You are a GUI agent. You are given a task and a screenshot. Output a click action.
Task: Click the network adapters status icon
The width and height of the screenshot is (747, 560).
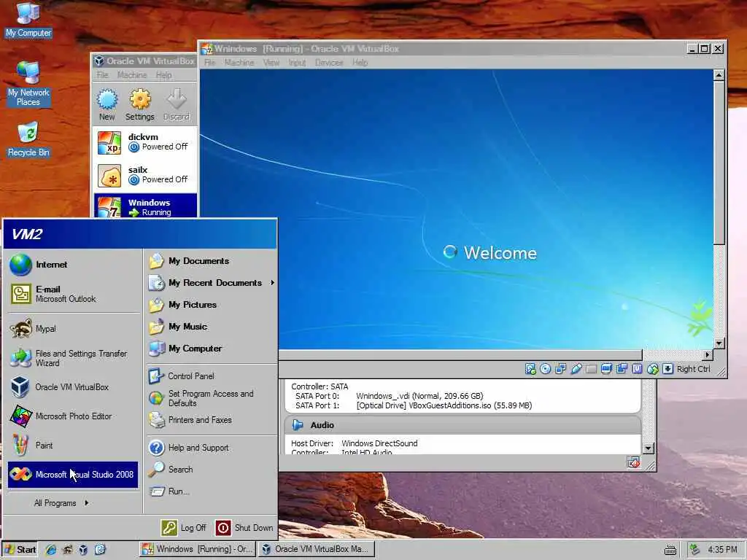click(561, 368)
